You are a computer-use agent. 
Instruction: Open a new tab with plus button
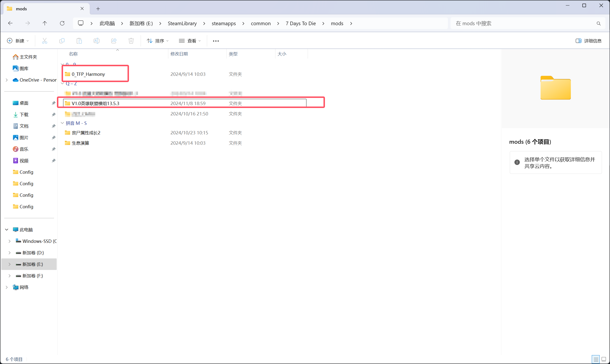(98, 9)
